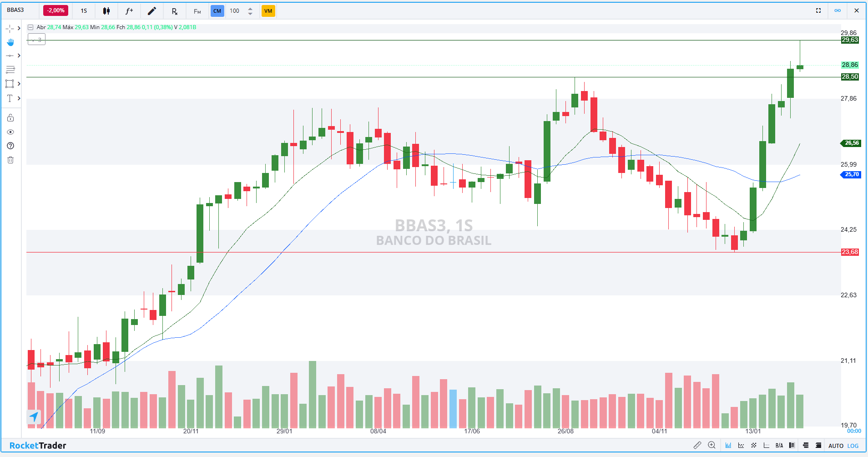The width and height of the screenshot is (868, 457).
Task: Open the help question mark icon
Action: pyautogui.click(x=10, y=146)
